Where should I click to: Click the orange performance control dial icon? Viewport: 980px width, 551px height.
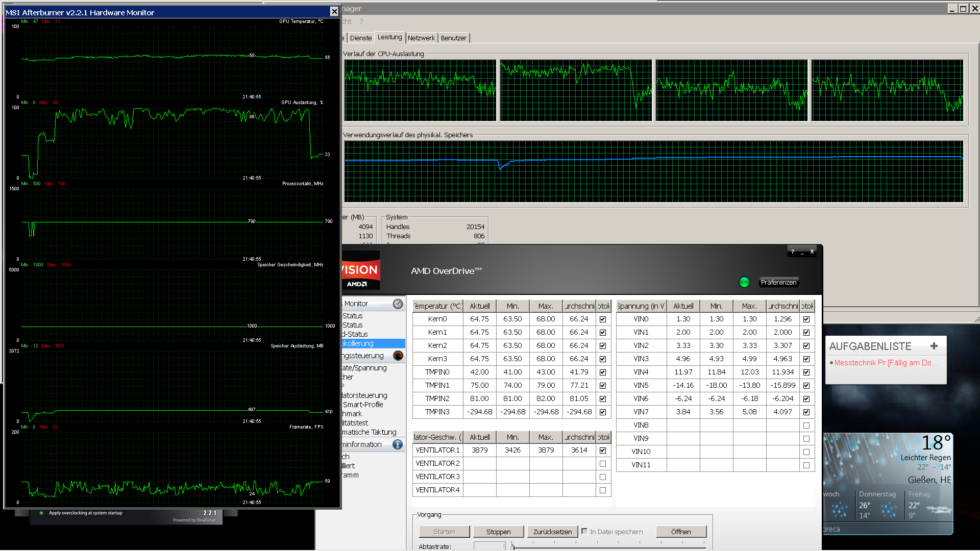coord(398,356)
